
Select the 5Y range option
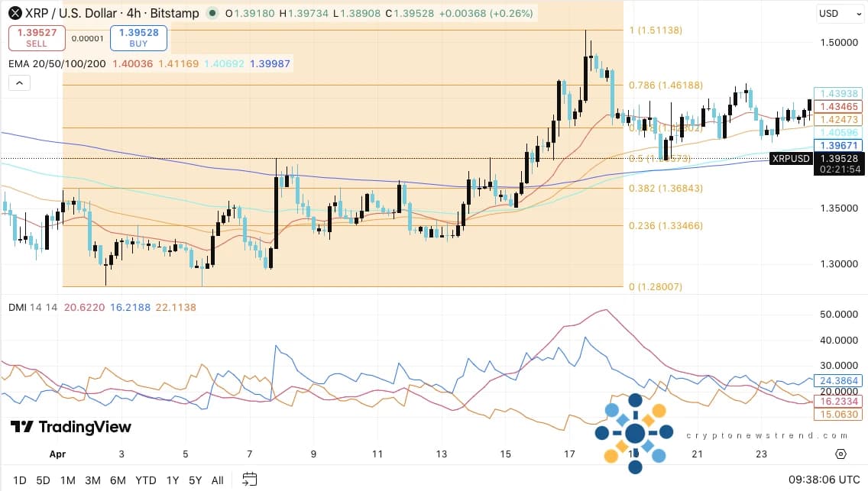195,480
